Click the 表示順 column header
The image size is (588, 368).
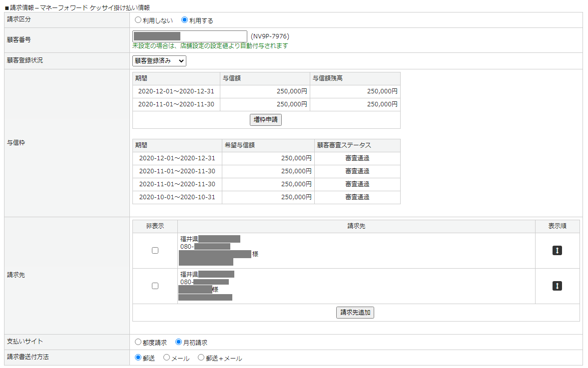point(557,226)
